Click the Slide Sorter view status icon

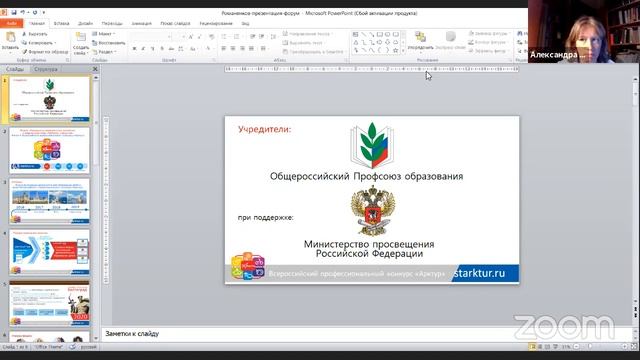point(540,347)
